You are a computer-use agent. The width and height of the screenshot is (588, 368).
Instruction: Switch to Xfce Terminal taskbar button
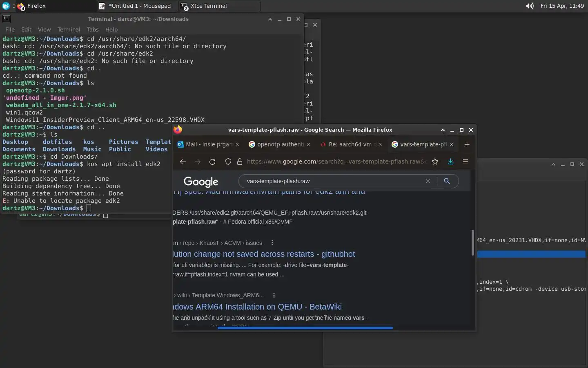(x=220, y=6)
